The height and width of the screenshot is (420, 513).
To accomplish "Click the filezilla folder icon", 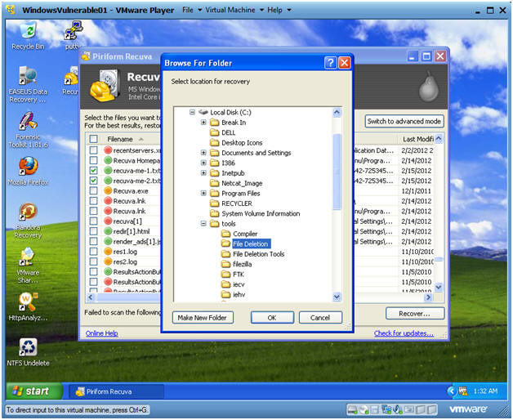I will click(225, 264).
